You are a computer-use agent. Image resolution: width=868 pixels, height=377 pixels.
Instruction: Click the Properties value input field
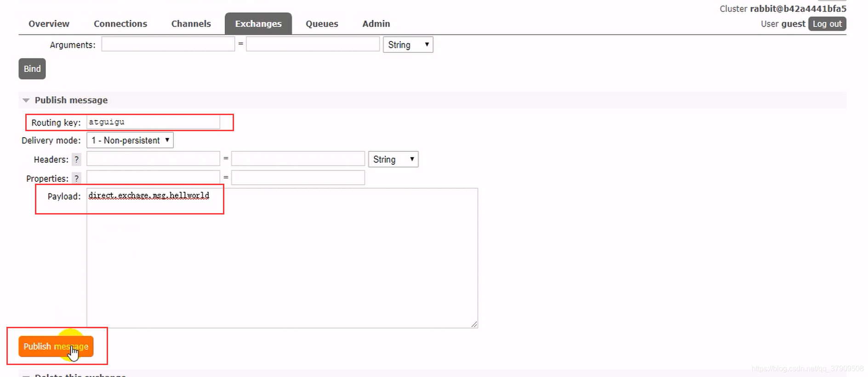coord(298,178)
